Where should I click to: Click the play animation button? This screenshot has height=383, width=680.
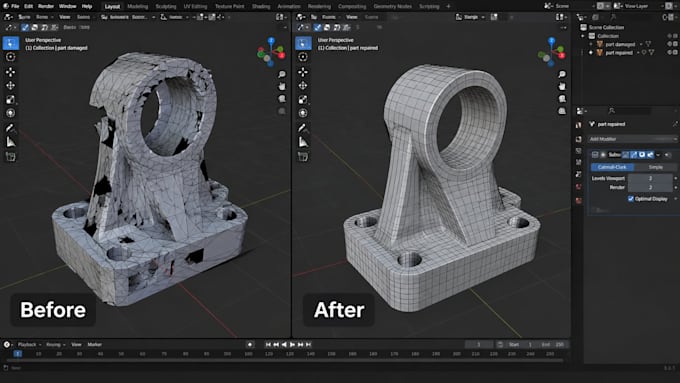pyautogui.click(x=292, y=344)
